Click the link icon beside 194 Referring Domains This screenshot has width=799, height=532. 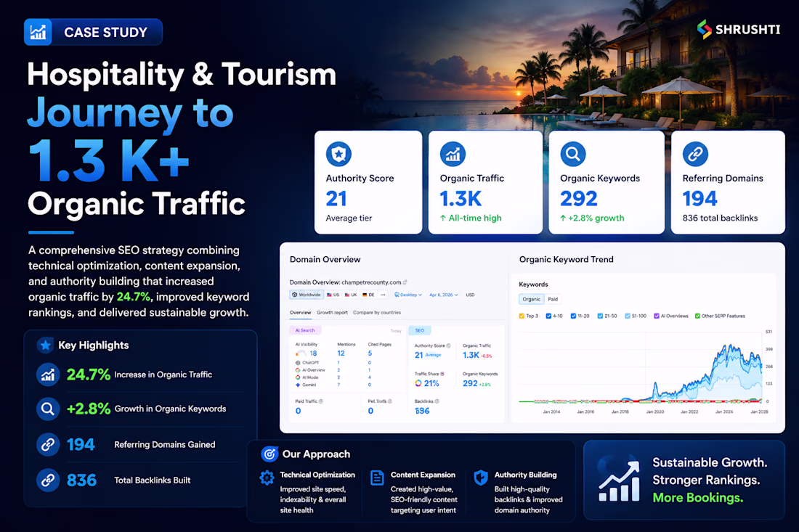pyautogui.click(x=48, y=444)
